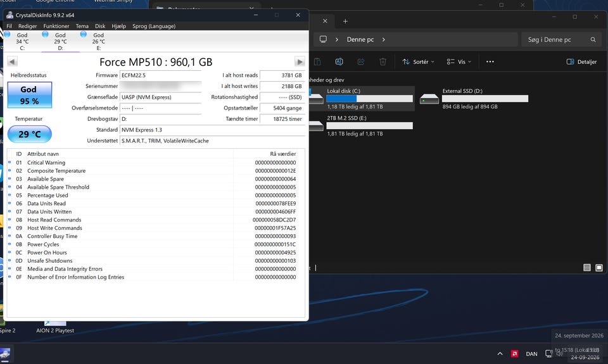Open a new tab in File Explorer
This screenshot has width=608, height=364.
(345, 22)
